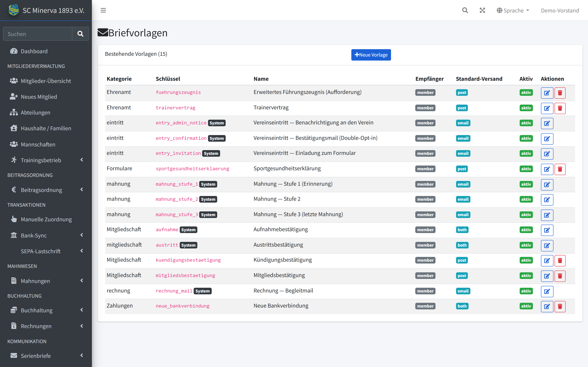Delete the neue_bankverbindung template
588x367 pixels.
[x=560, y=306]
